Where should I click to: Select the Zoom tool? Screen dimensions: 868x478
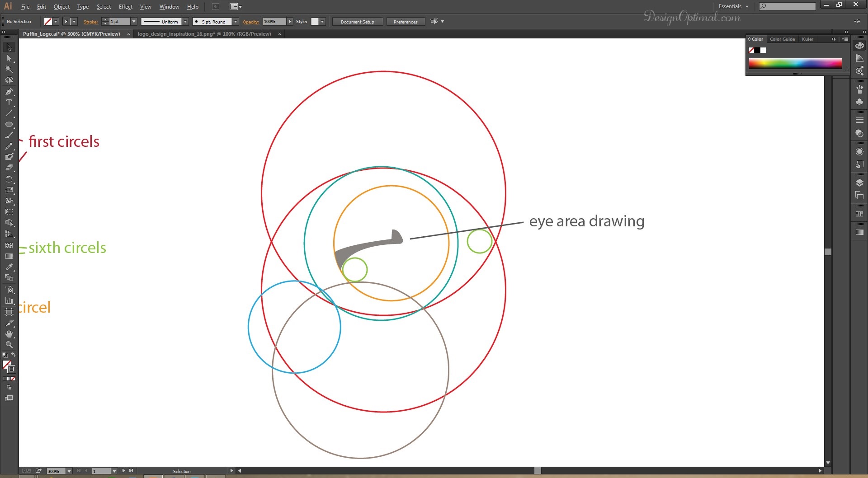pyautogui.click(x=9, y=345)
